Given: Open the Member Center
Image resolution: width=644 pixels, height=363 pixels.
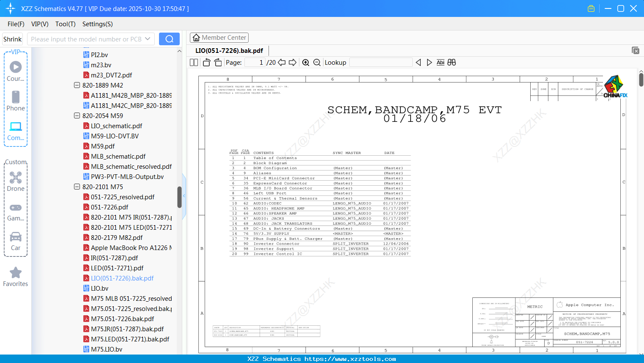Looking at the screenshot, I should point(219,38).
